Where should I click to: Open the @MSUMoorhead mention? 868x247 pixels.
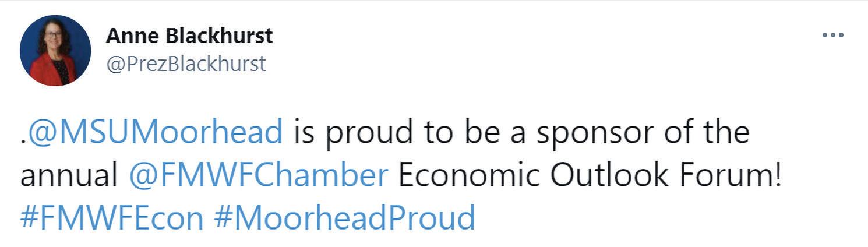[156, 133]
